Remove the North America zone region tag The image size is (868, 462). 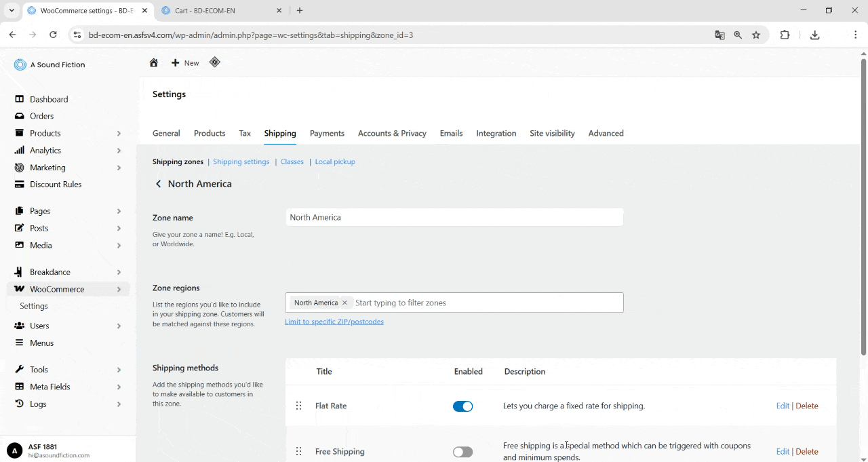[344, 303]
